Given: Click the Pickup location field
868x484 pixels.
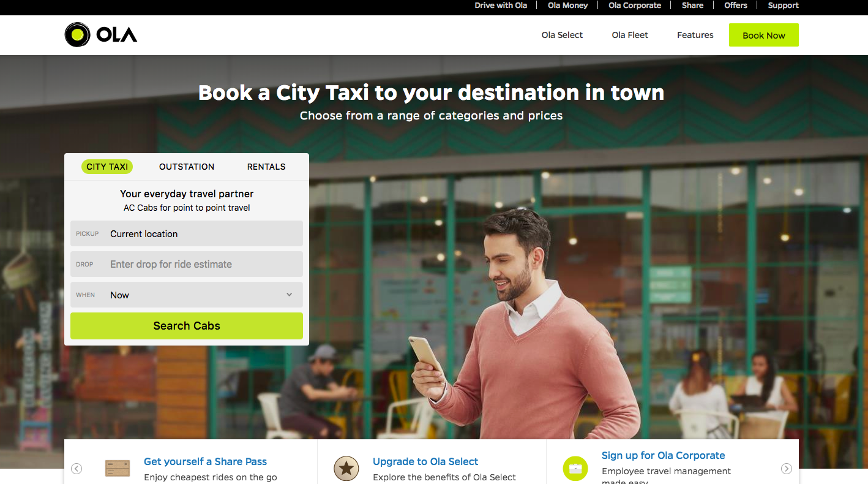Looking at the screenshot, I should [187, 233].
